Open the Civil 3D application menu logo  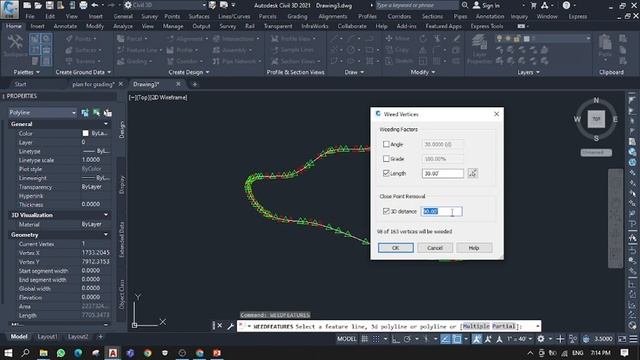pos(9,9)
